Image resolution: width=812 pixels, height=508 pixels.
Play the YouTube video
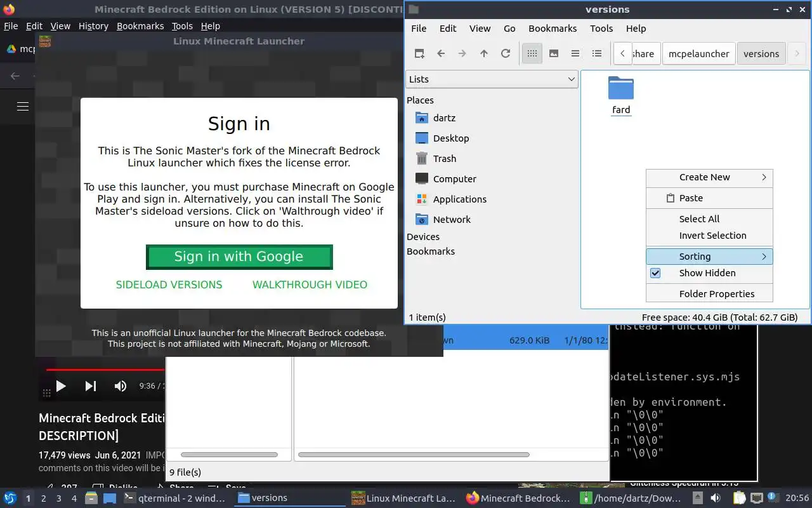(x=61, y=385)
